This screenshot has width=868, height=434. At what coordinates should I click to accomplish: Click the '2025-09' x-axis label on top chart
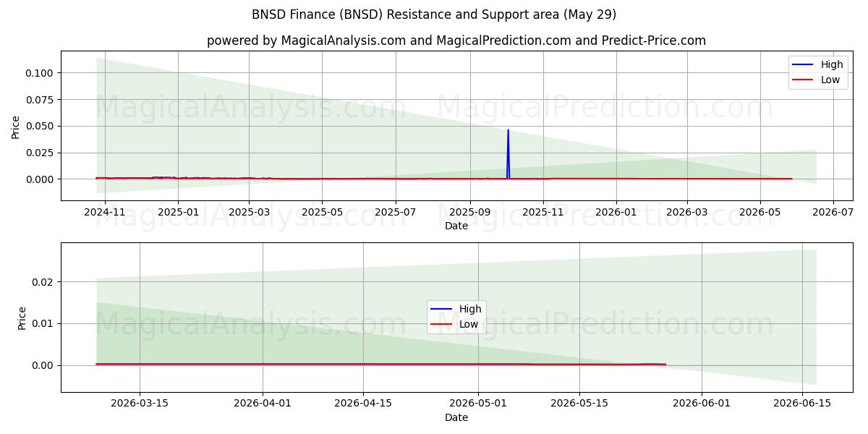[470, 212]
